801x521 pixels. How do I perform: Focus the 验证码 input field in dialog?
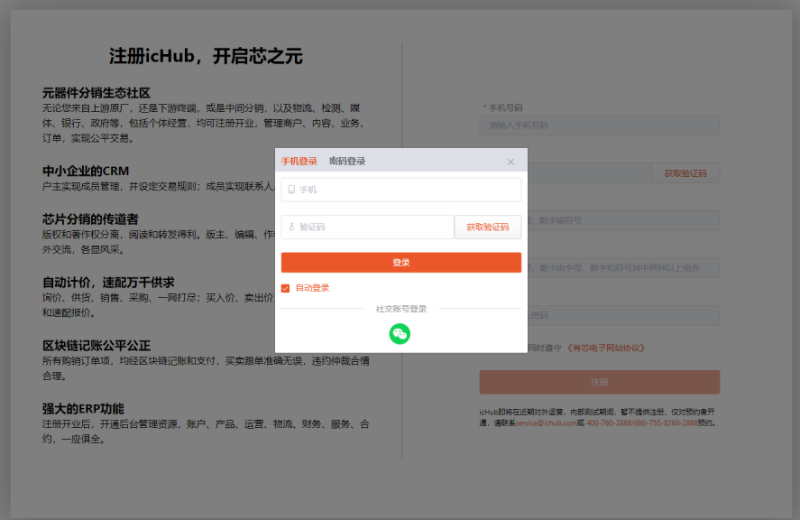click(367, 227)
